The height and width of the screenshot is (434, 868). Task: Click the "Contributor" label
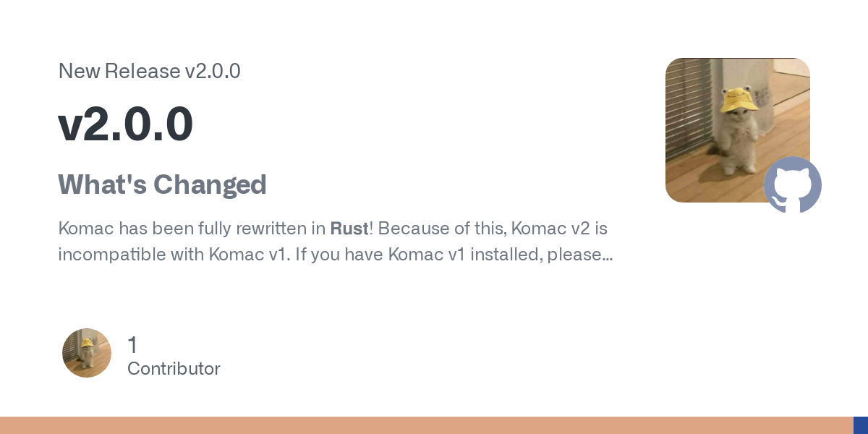pos(174,369)
